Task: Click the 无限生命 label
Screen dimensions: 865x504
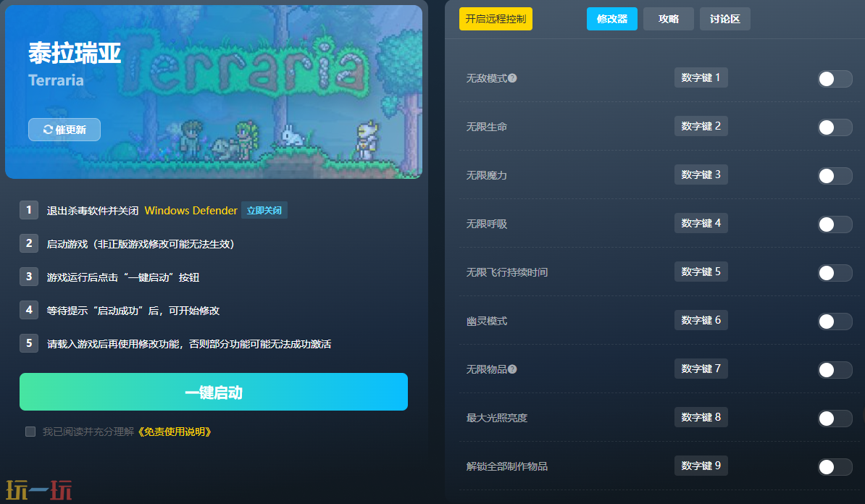Action: tap(487, 127)
